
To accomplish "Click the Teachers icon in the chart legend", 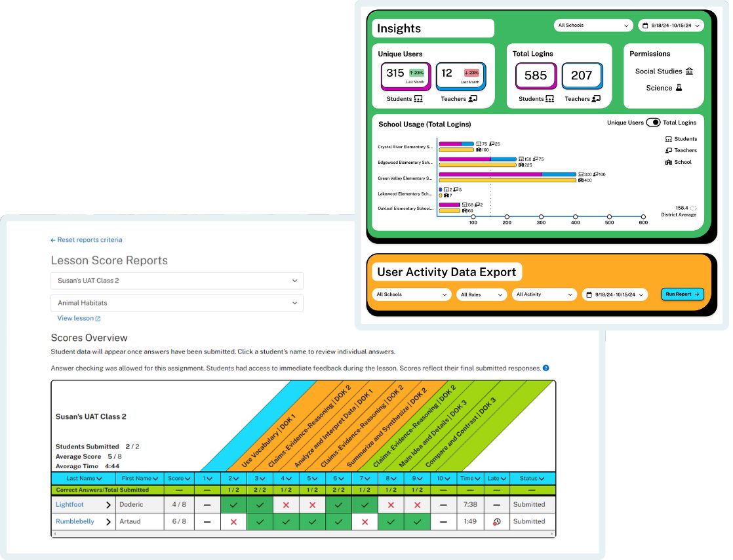I will click(669, 150).
